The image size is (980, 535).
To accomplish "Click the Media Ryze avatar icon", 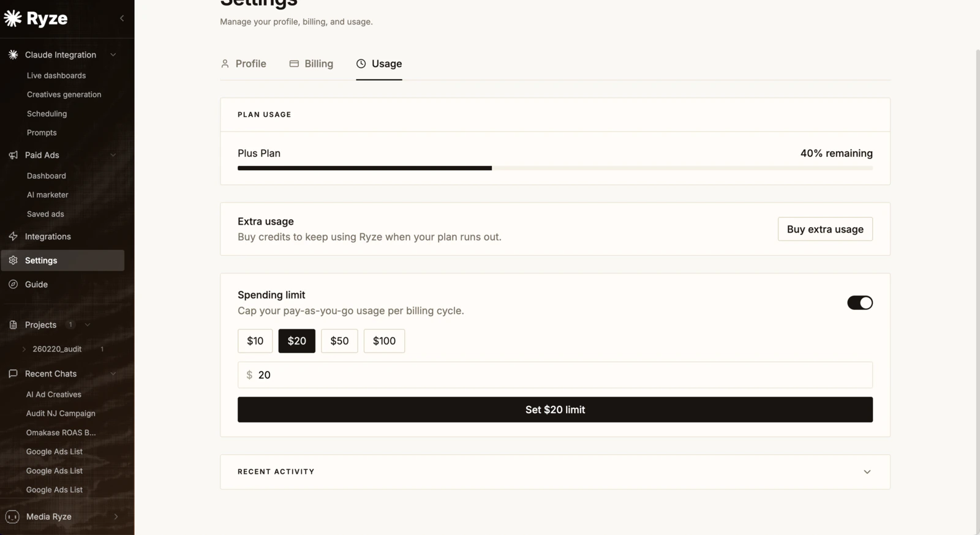I will coord(12,517).
